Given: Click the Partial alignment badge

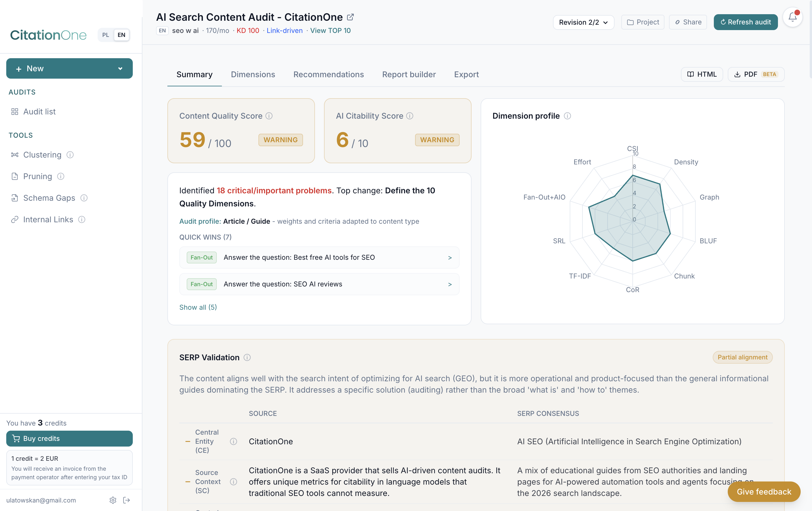Looking at the screenshot, I should pyautogui.click(x=742, y=357).
